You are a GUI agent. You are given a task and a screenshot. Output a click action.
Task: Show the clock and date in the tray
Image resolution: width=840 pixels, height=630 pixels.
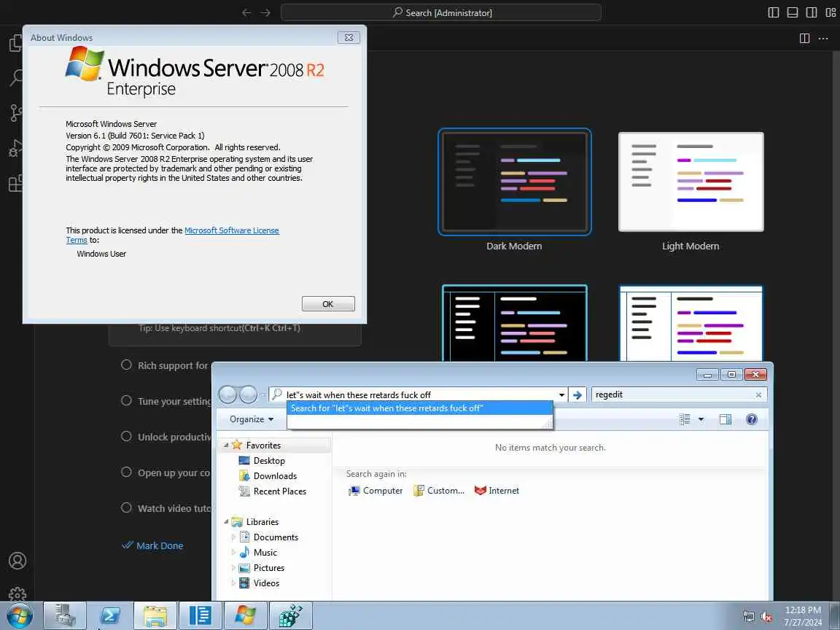803,616
